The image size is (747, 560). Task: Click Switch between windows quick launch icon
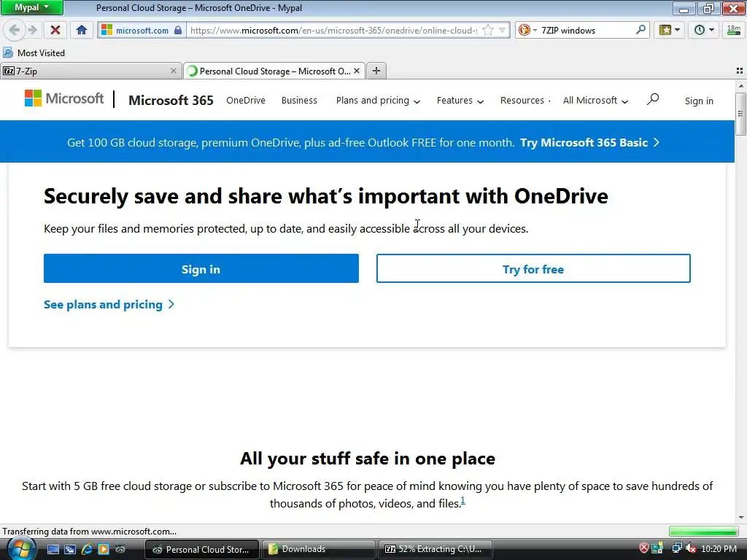click(69, 549)
